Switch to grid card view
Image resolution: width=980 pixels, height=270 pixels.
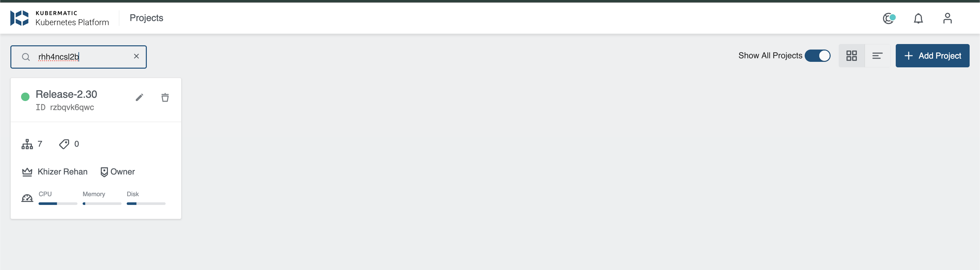pos(851,56)
